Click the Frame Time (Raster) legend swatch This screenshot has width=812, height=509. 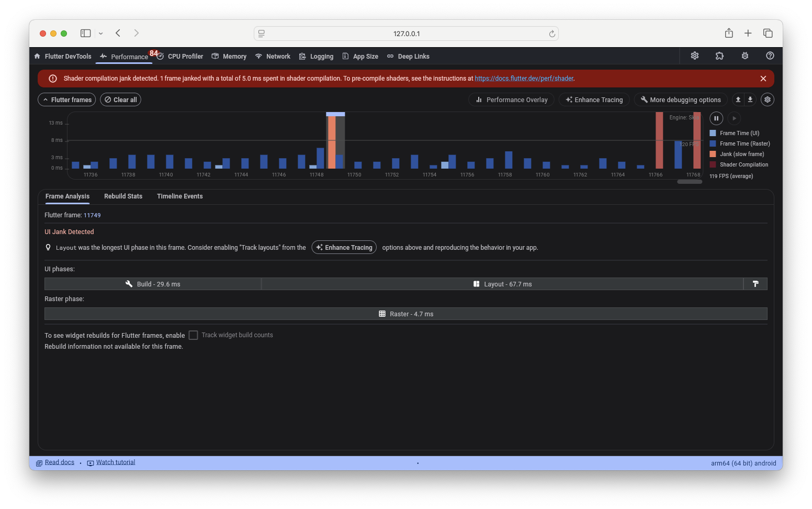tap(713, 143)
